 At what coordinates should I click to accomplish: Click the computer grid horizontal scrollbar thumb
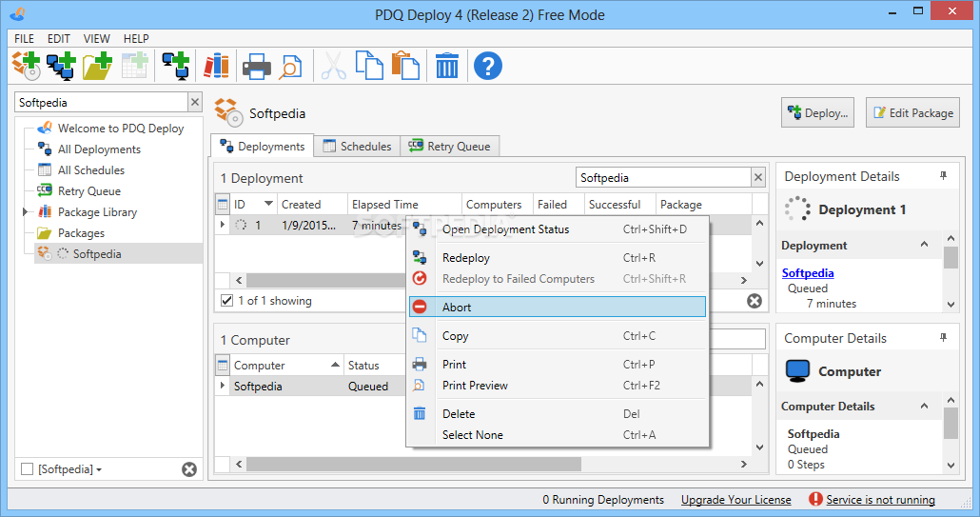(414, 464)
